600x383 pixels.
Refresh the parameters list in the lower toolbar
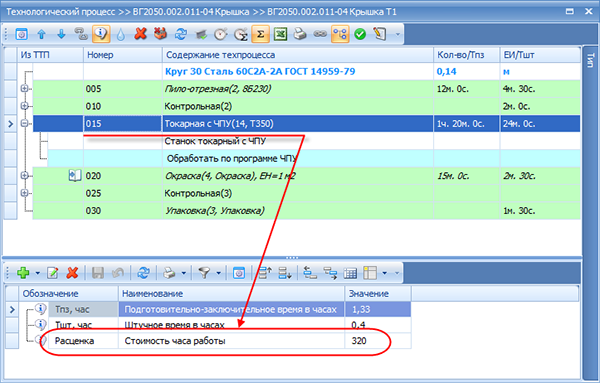(x=143, y=273)
